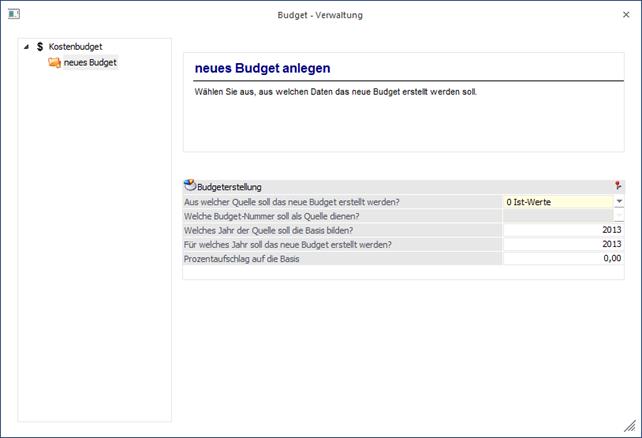Screen dimensions: 642x438
Task: Select Kostenbudget in the tree
Action: click(x=75, y=47)
